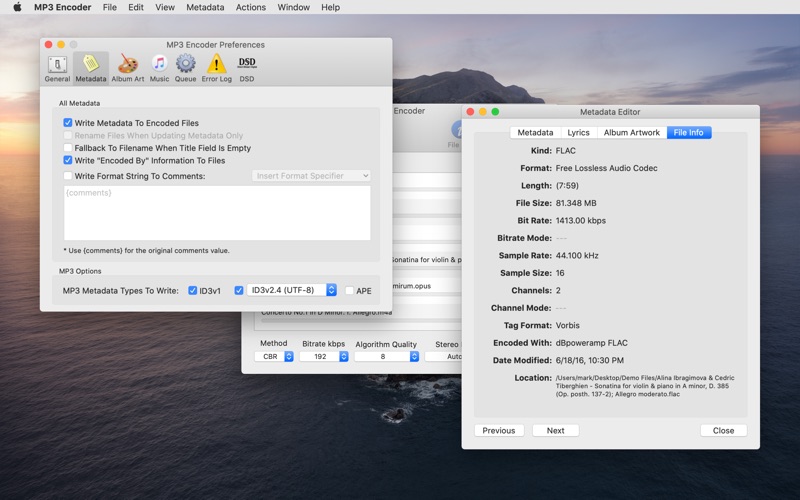Minimize the MP3 Encoder Preferences window
The image size is (800, 500).
click(61, 44)
